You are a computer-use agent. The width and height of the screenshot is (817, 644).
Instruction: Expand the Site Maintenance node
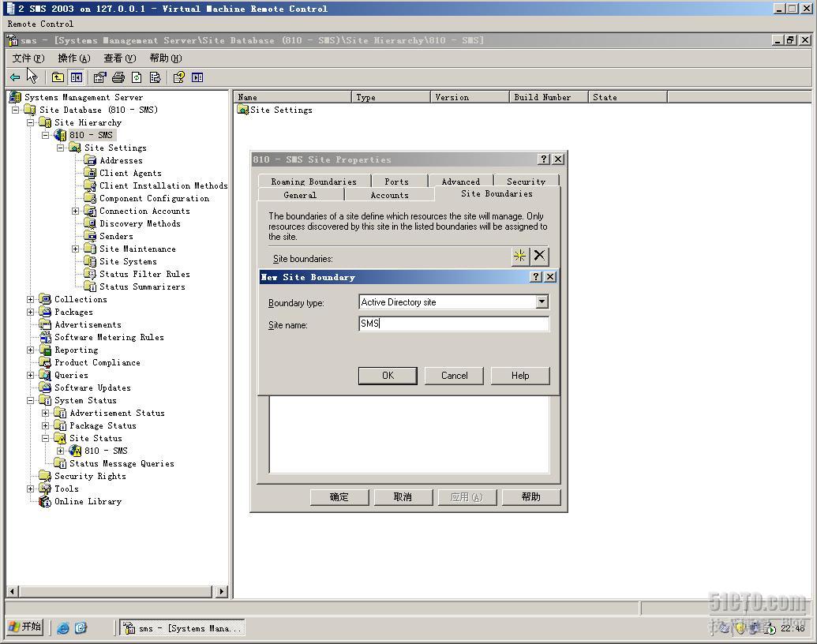76,249
